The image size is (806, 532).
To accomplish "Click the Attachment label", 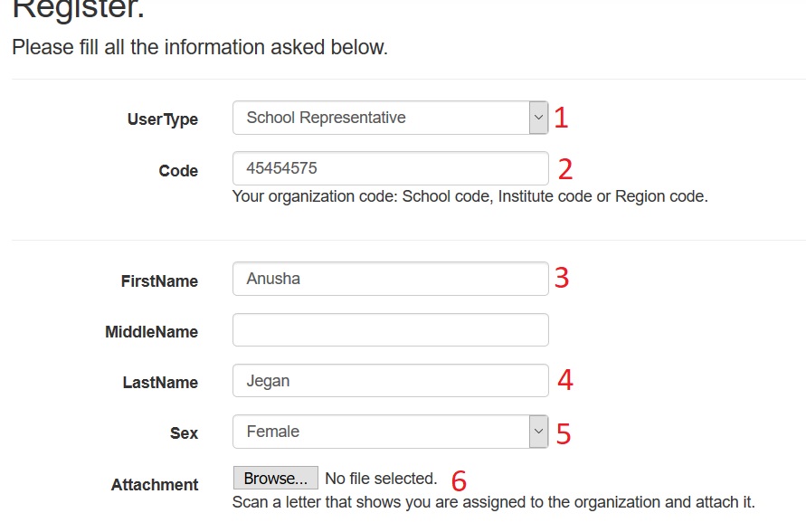I will pyautogui.click(x=155, y=485).
